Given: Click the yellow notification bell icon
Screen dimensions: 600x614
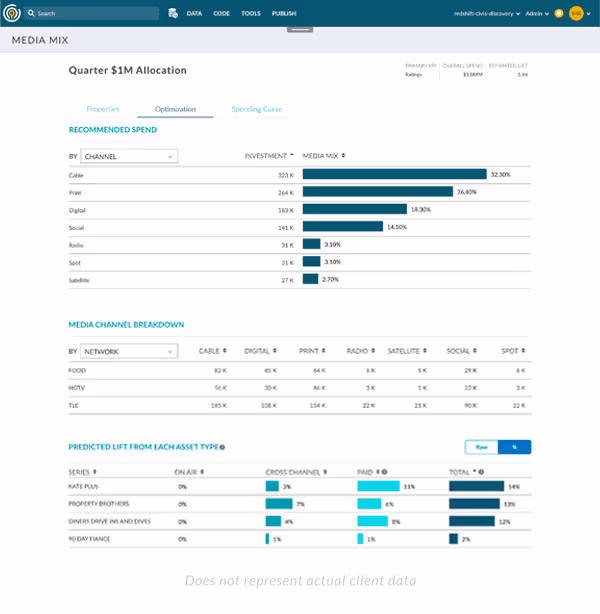Looking at the screenshot, I should tap(559, 13).
